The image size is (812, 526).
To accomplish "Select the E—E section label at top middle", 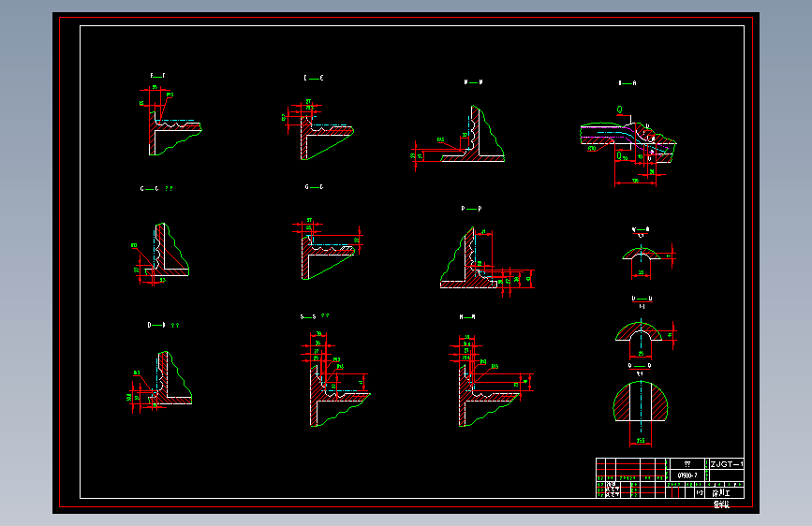I will (x=314, y=78).
